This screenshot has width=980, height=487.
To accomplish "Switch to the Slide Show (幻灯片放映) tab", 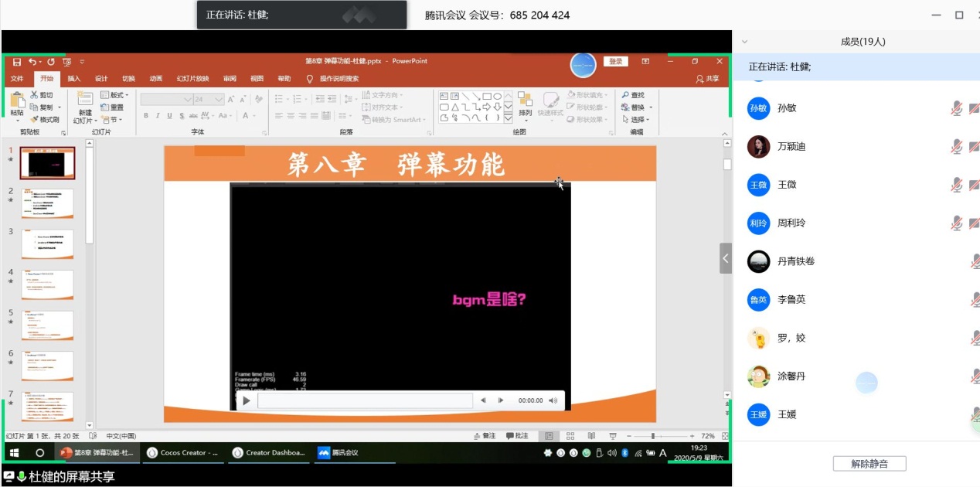I will (192, 79).
